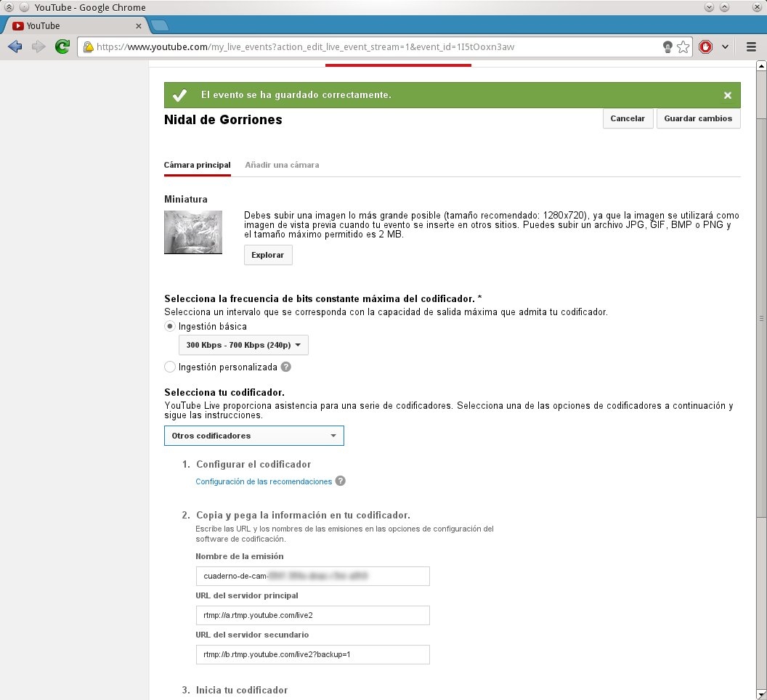
Task: Click the checkmark icon in the success banner
Action: click(179, 95)
